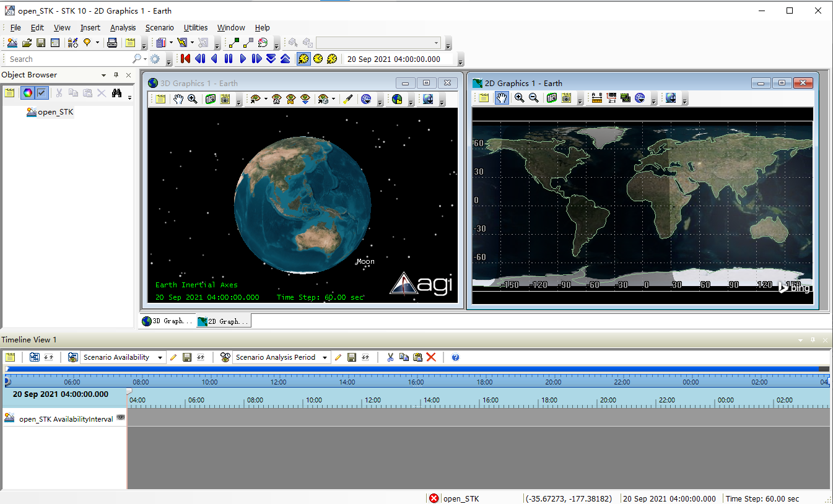Open the Utilities menu

[196, 28]
